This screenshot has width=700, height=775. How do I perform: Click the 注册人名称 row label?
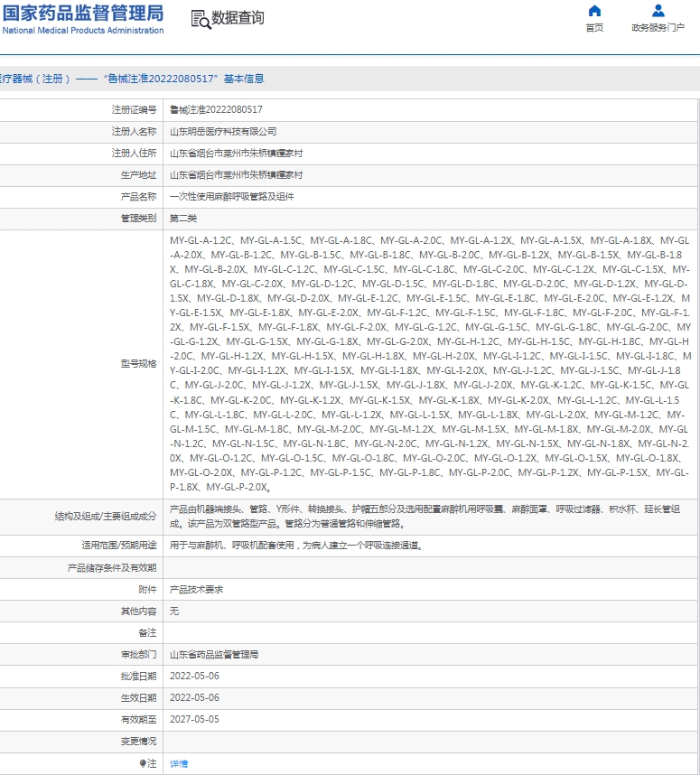(x=134, y=132)
